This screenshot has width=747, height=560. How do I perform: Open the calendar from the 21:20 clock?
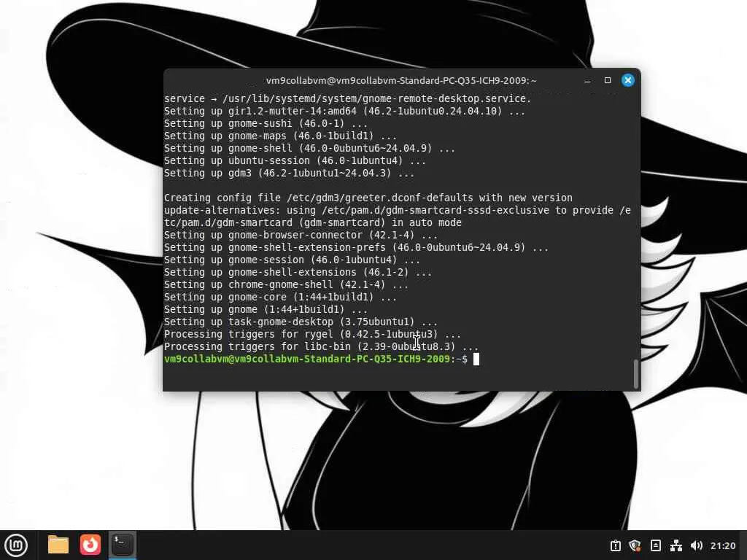coord(723,545)
